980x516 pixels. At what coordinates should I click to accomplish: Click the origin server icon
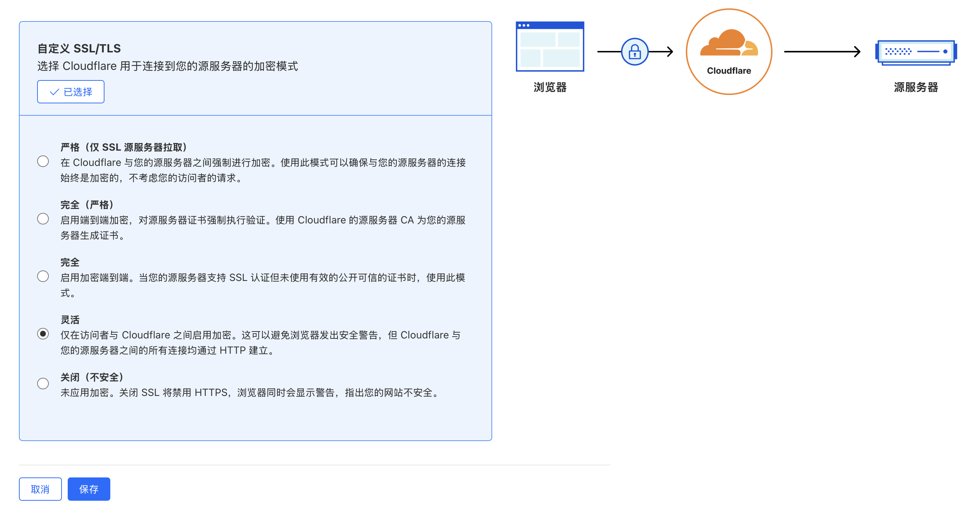coord(915,52)
